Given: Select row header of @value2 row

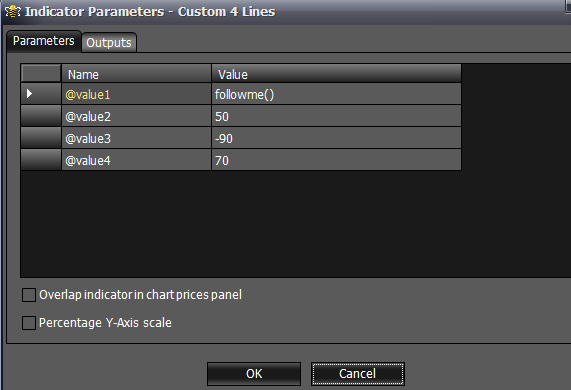Looking at the screenshot, I should click(x=41, y=116).
